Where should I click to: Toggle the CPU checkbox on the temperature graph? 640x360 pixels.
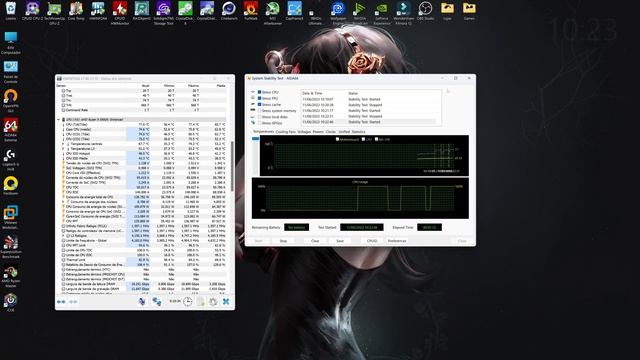363,139
